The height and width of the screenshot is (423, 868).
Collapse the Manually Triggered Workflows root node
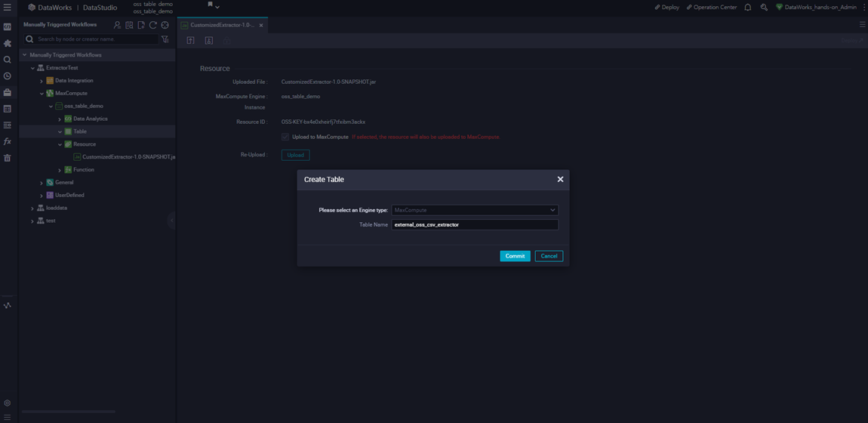point(24,55)
